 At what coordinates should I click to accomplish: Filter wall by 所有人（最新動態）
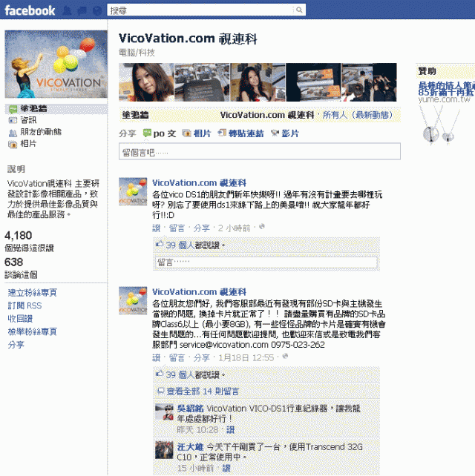(358, 115)
